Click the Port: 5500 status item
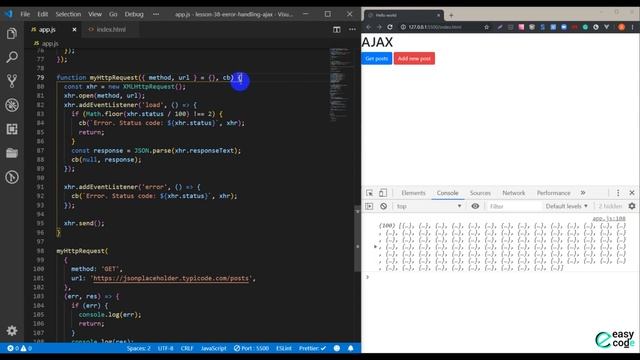Screen dimensions: 640x360 [251, 348]
